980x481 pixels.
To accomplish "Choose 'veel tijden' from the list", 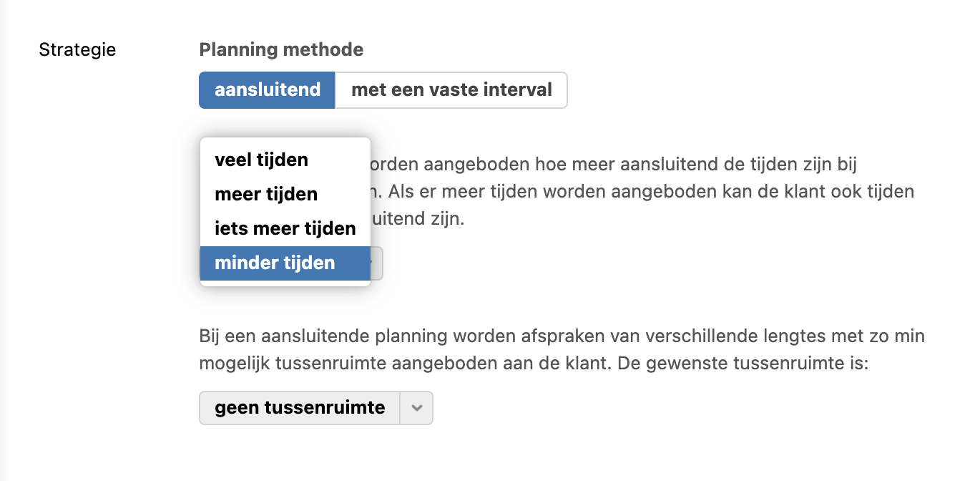I will pyautogui.click(x=261, y=160).
